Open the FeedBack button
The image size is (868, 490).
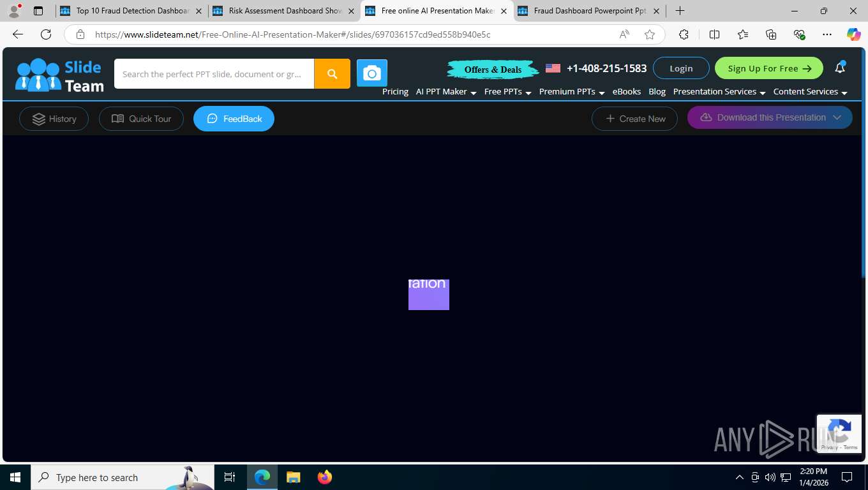coord(234,119)
